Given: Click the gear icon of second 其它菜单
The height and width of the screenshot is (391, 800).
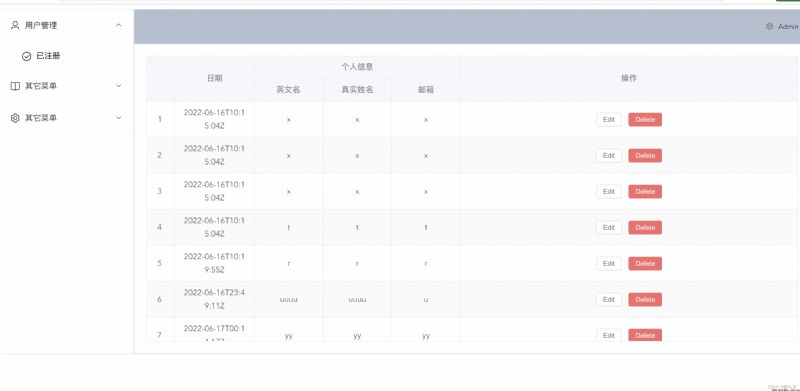Looking at the screenshot, I should 15,118.
